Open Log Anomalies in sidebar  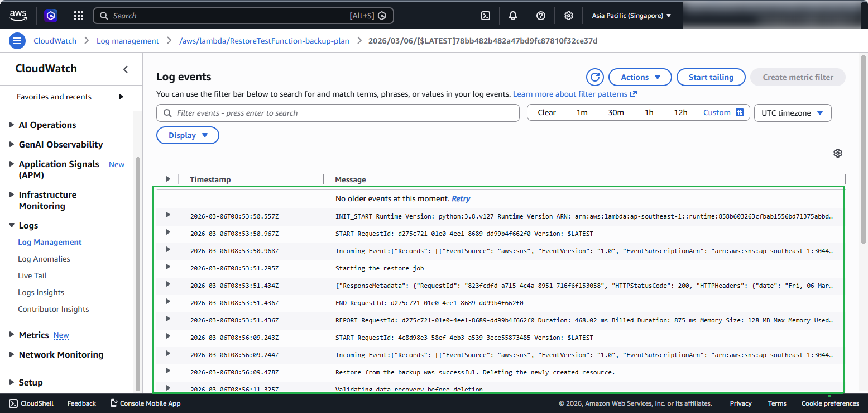44,259
